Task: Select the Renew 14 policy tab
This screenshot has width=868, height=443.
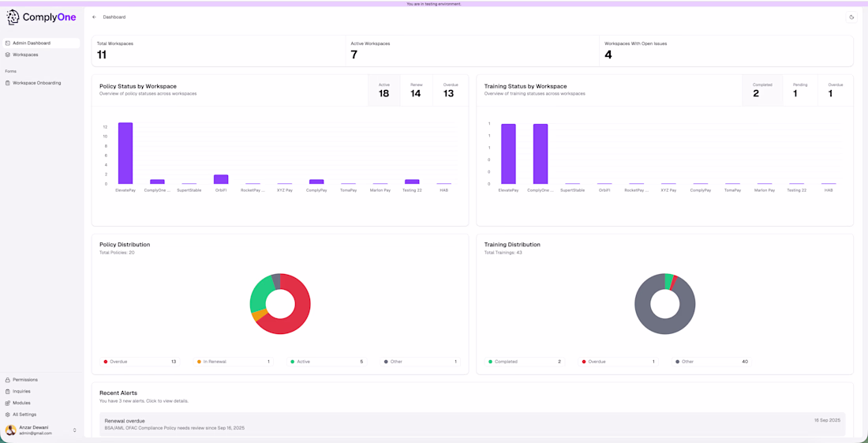Action: pyautogui.click(x=417, y=90)
